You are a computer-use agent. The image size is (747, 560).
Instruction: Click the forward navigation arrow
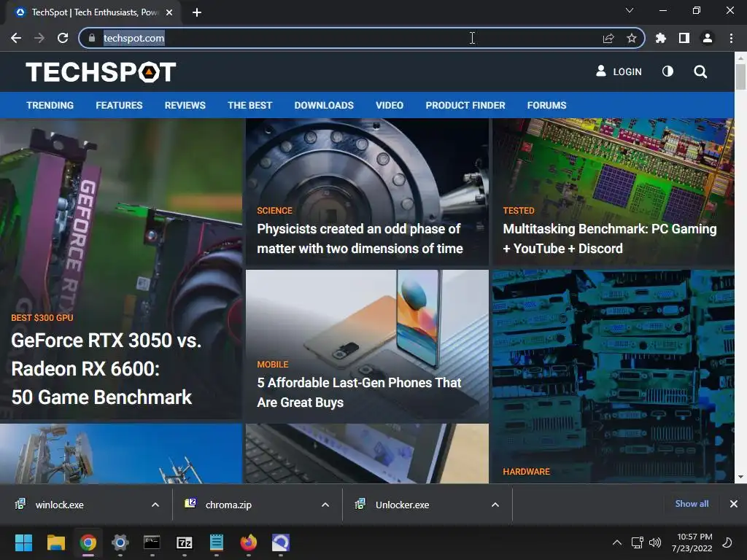39,38
